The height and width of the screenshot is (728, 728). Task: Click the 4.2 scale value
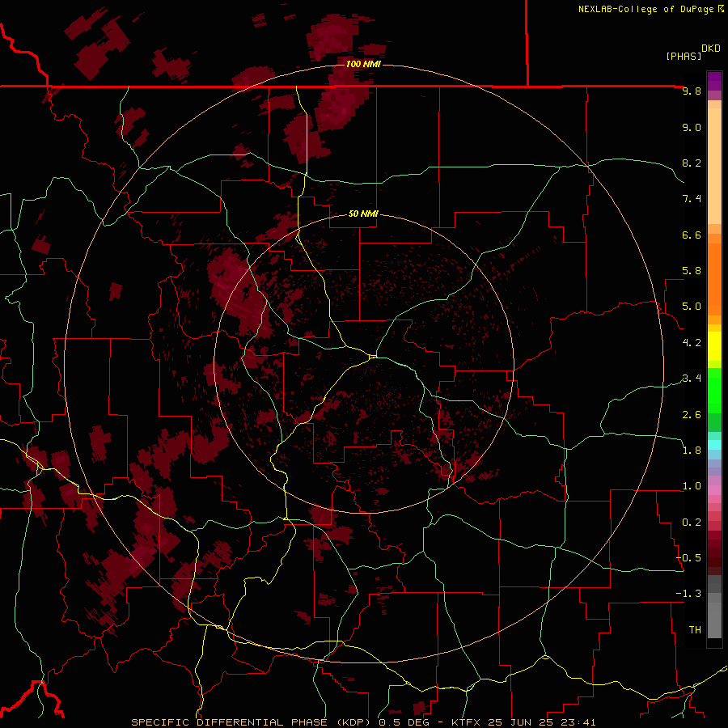pyautogui.click(x=692, y=343)
